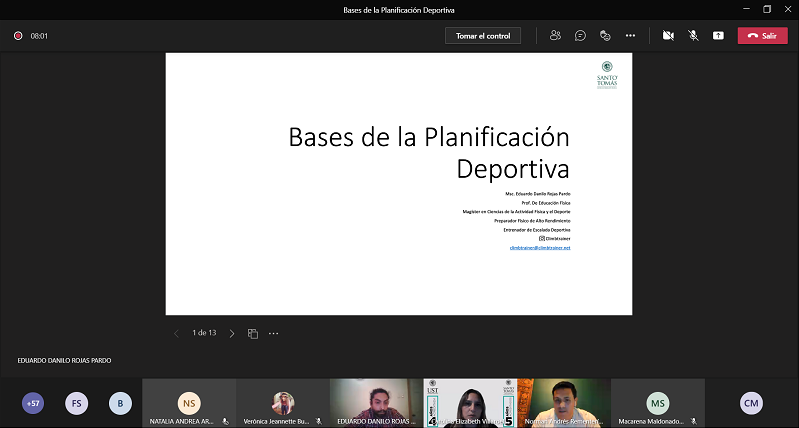
Task: Minimize the Teams meeting window
Action: (747, 9)
